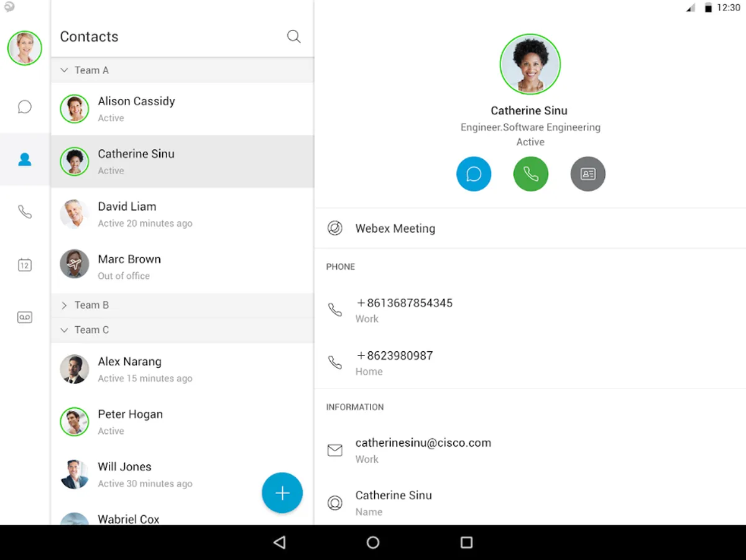Open the voicemail icon in sidebar

coord(25,318)
